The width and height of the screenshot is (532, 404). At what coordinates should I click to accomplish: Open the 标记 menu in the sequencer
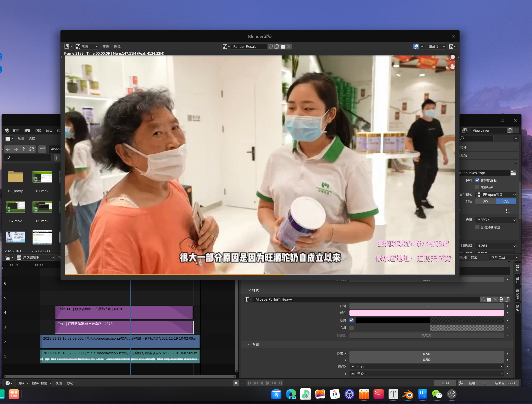[x=70, y=383]
